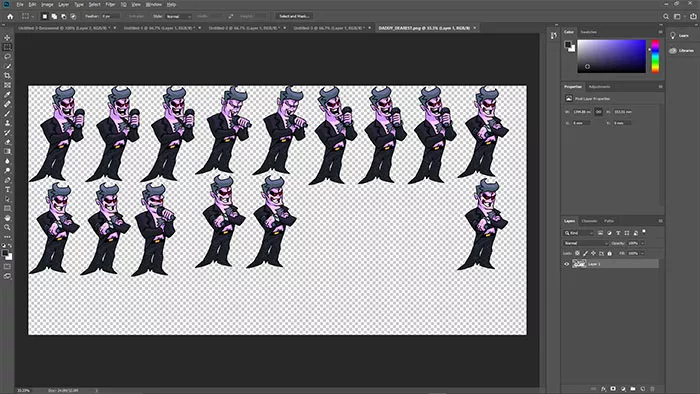The image size is (700, 394).
Task: Set selection mode to Add to selection
Action: (x=54, y=17)
